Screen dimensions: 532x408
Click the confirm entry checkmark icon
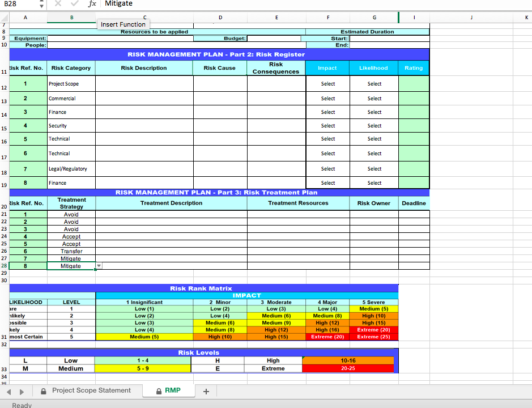[x=75, y=3]
